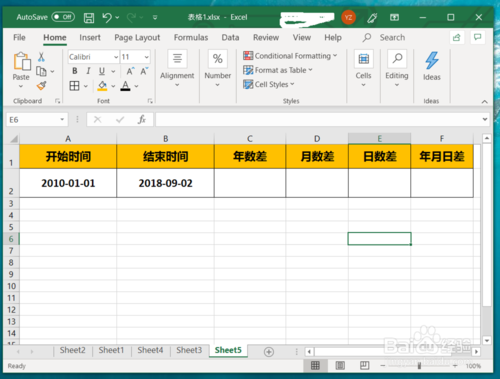Switch to the Sheet3 tab
Image resolution: width=500 pixels, height=379 pixels.
189,350
